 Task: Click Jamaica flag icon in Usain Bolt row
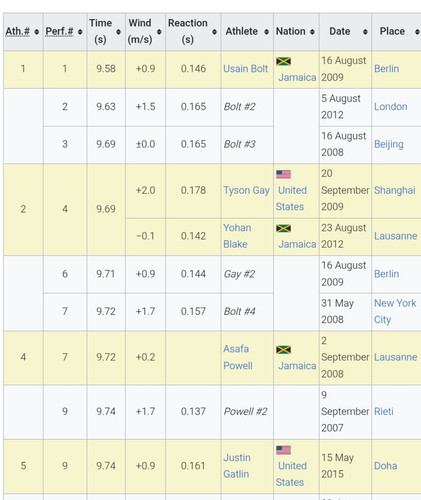point(283,61)
